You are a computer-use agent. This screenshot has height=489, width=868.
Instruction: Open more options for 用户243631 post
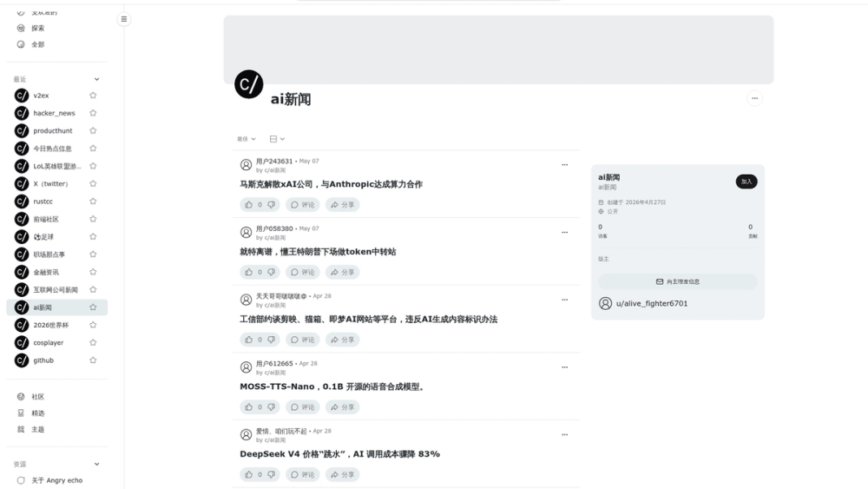pos(565,164)
